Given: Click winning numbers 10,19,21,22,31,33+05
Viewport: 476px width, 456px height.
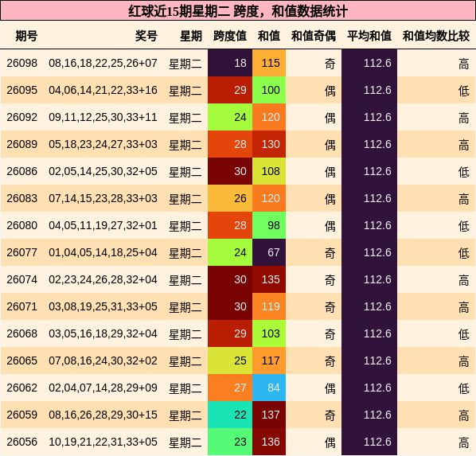Looking at the screenshot, I should pyautogui.click(x=103, y=442).
